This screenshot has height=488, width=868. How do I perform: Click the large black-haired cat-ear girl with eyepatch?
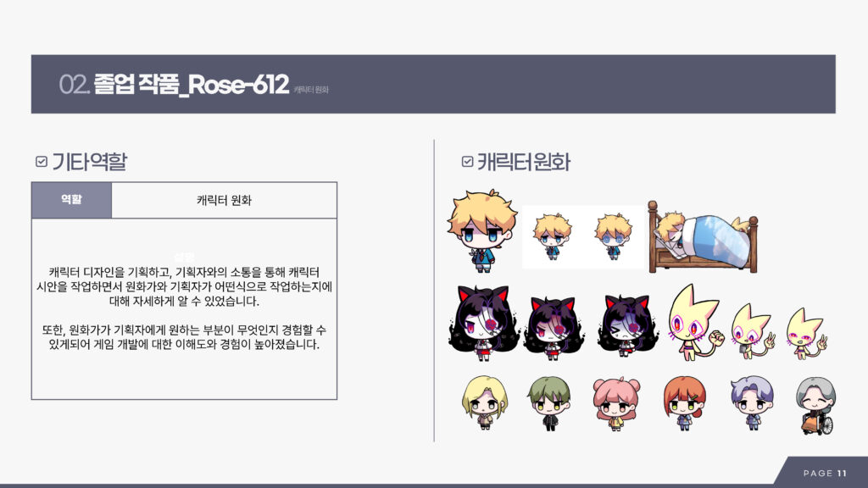click(483, 323)
